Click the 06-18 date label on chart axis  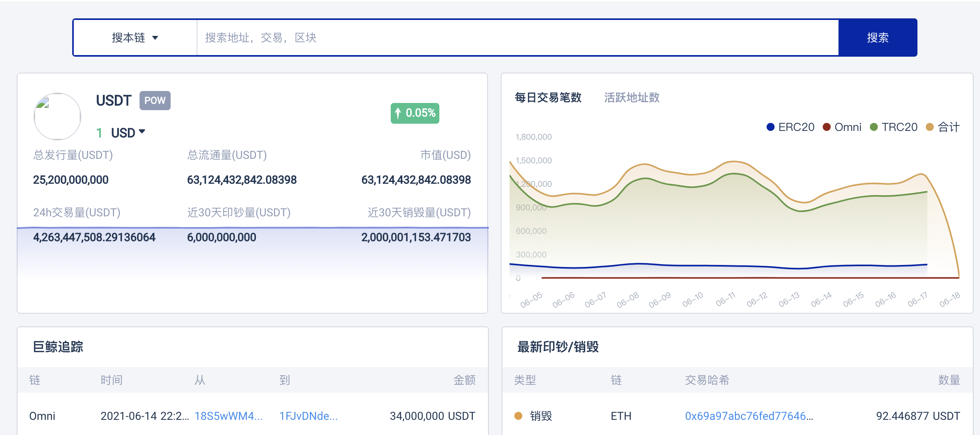click(x=950, y=299)
